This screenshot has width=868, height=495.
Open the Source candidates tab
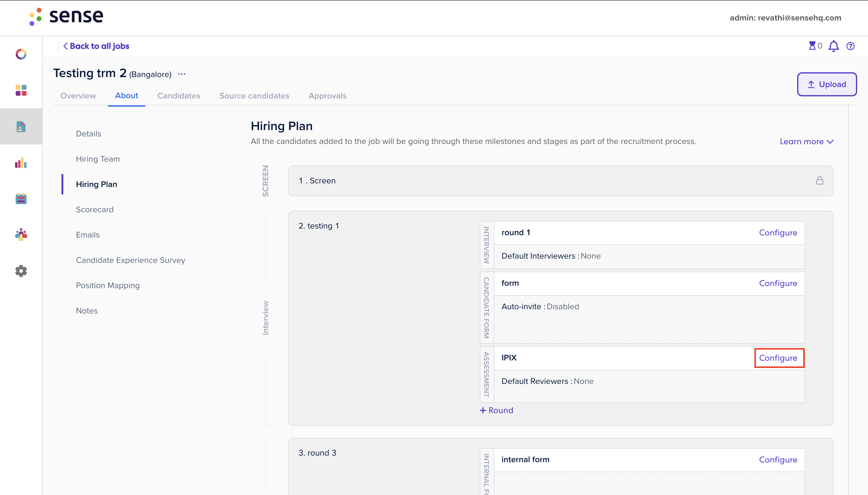[x=254, y=96]
